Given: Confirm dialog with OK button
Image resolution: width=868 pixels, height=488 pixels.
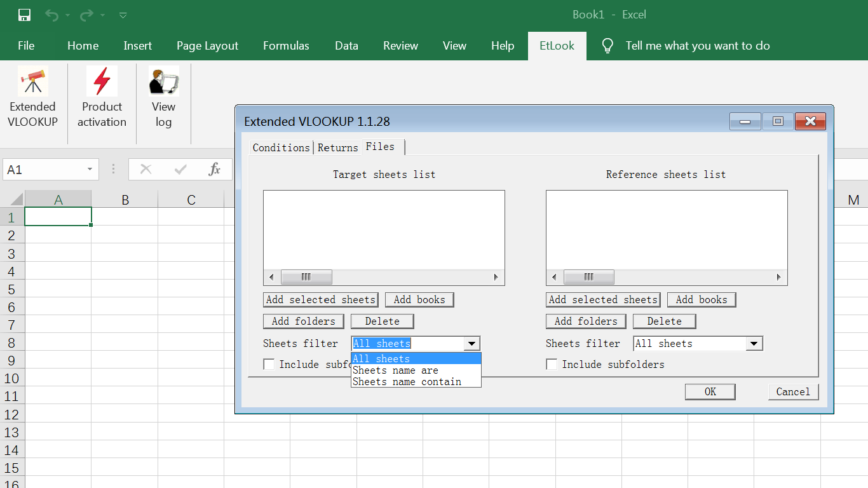Looking at the screenshot, I should (x=710, y=392).
